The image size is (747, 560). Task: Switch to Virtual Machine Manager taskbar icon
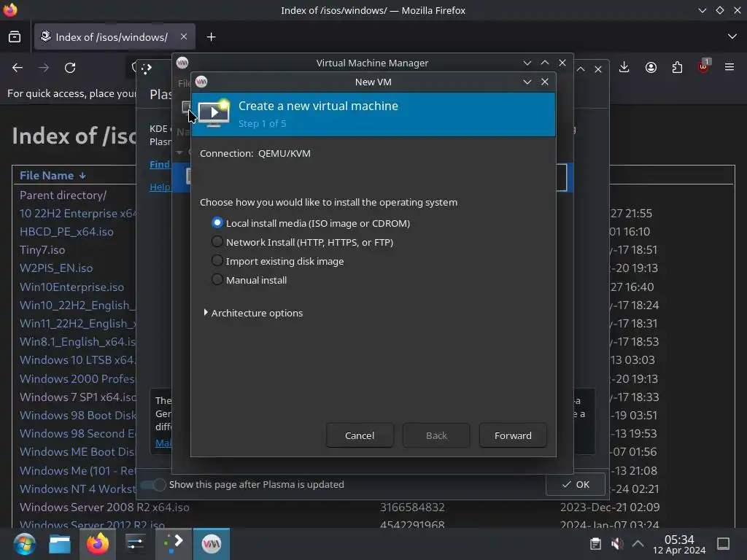pos(212,544)
